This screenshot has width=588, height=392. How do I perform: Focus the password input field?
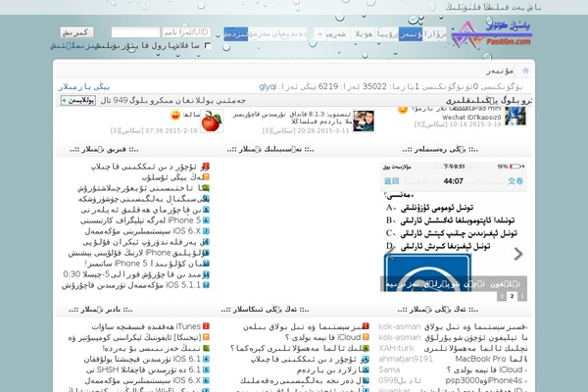point(135,32)
